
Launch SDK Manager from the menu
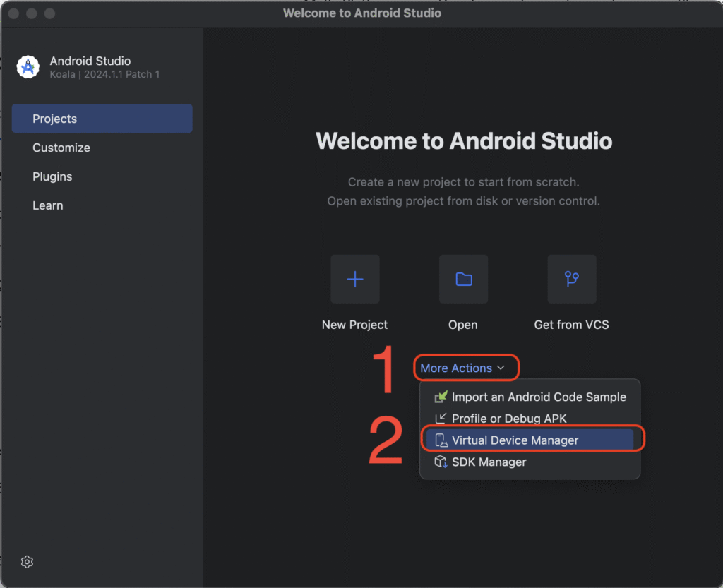tap(530, 462)
